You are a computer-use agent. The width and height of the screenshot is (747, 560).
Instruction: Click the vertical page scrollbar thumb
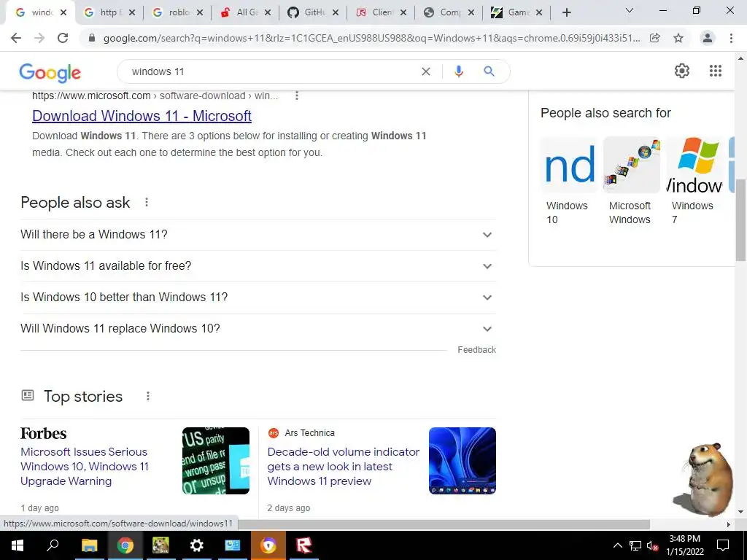[740, 220]
